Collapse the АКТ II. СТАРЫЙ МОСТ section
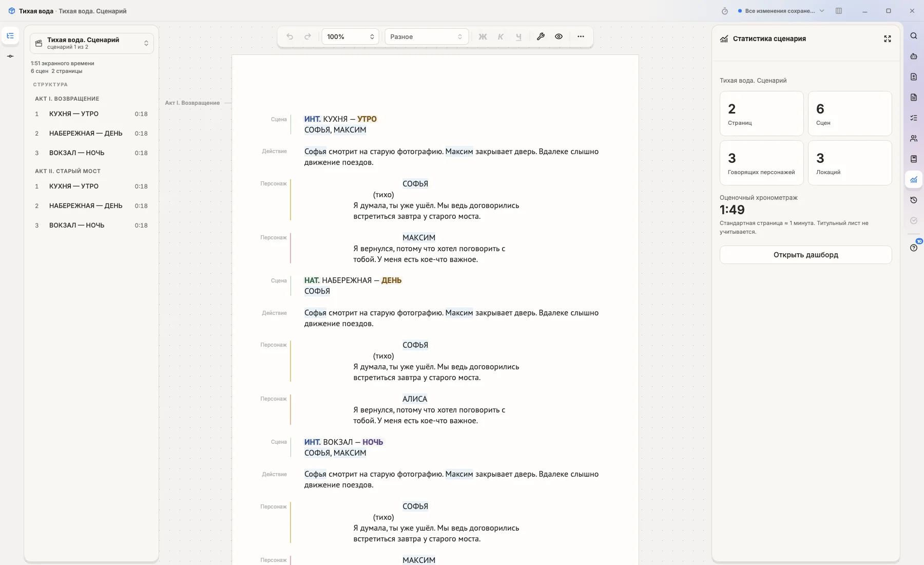The height and width of the screenshot is (565, 924). (68, 171)
